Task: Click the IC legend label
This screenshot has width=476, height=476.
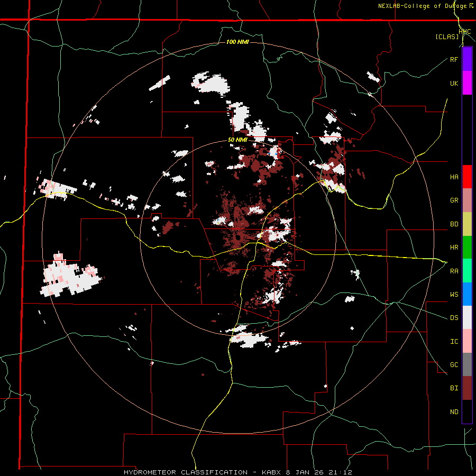Action: 454,342
